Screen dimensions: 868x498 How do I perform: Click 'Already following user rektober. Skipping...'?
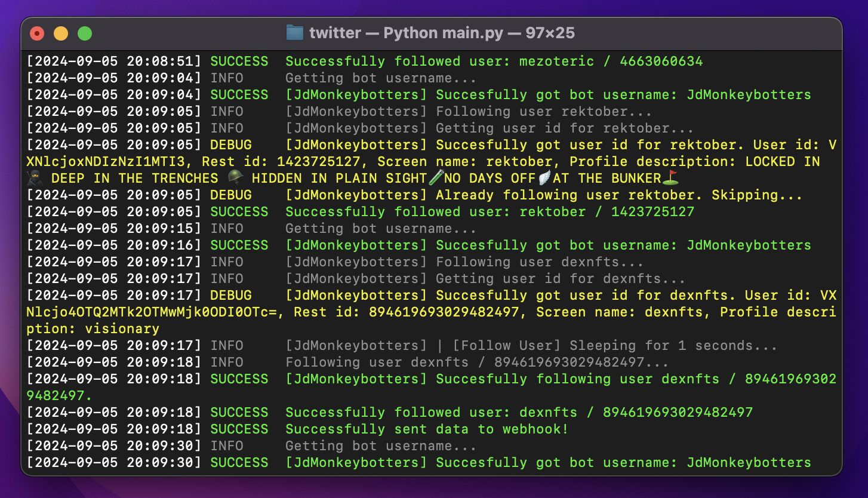tap(619, 195)
